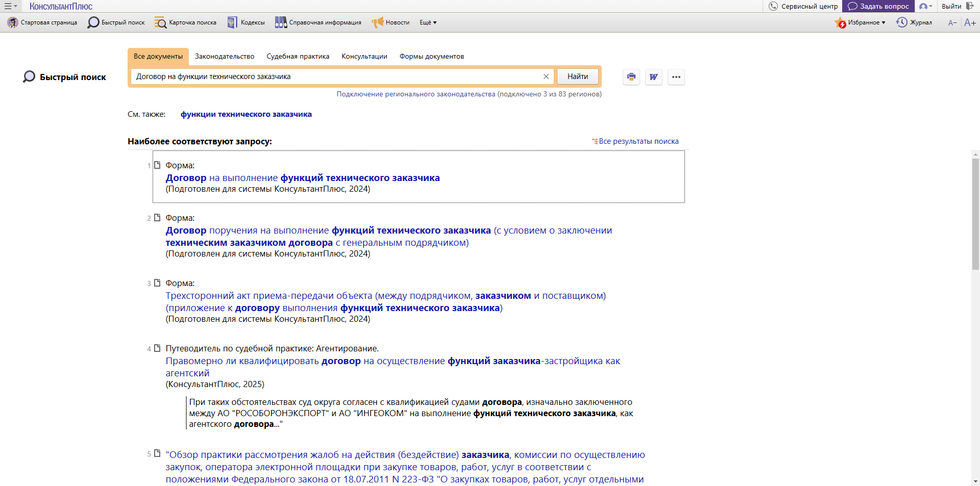The height and width of the screenshot is (486, 980).
Task: Click the scrollbar up arrow
Action: (975, 154)
